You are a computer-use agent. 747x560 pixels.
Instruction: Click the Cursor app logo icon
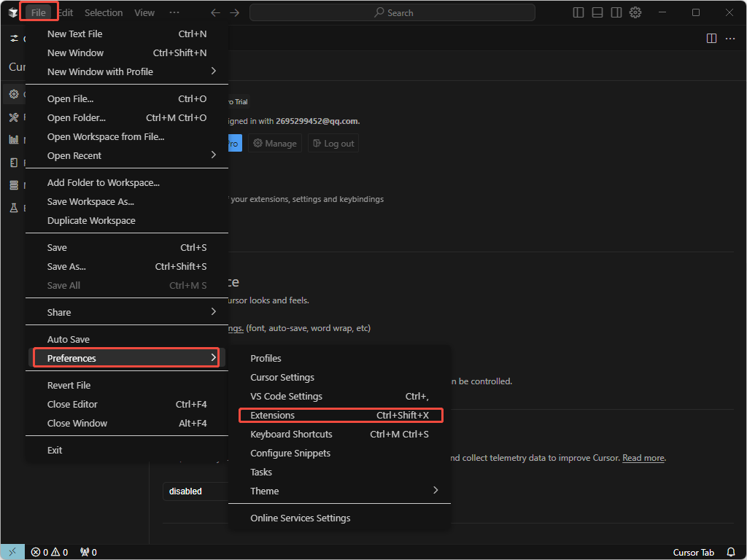coord(13,12)
